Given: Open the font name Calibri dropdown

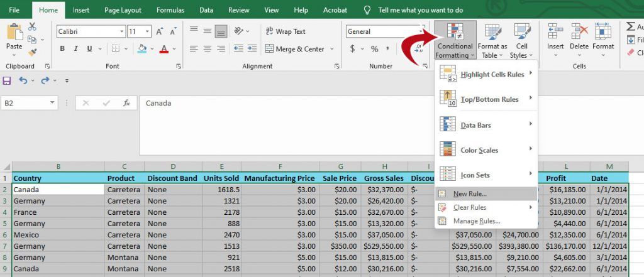Looking at the screenshot, I should [x=122, y=31].
